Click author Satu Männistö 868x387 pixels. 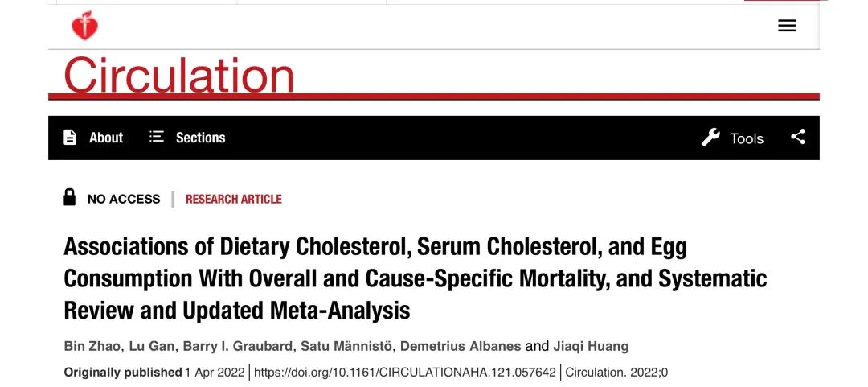[346, 347]
